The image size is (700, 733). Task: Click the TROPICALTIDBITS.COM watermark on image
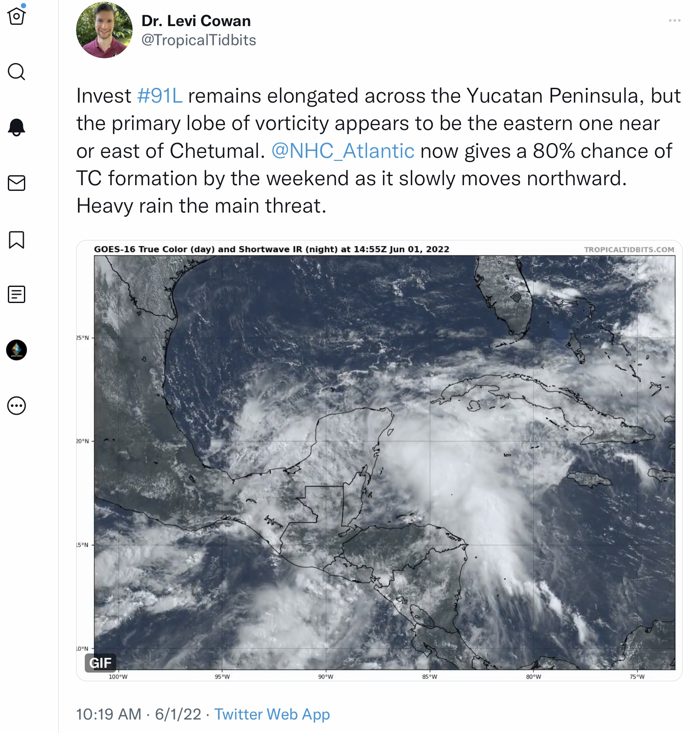(x=629, y=250)
